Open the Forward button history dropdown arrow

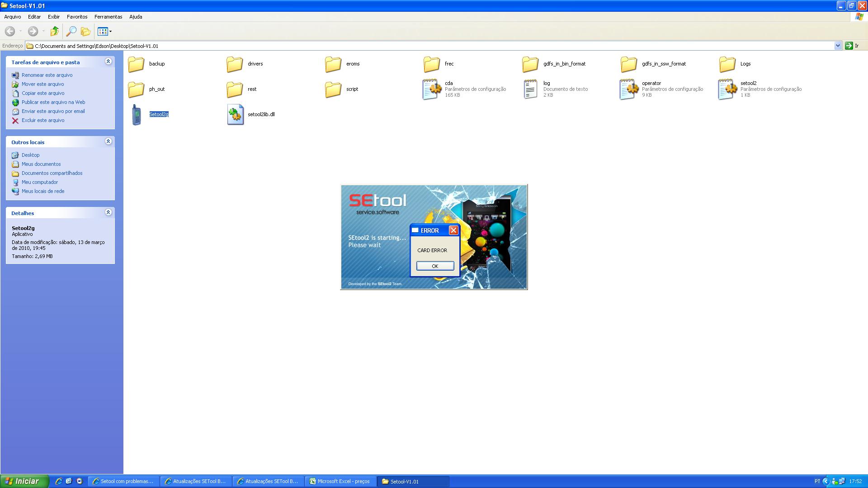point(43,31)
